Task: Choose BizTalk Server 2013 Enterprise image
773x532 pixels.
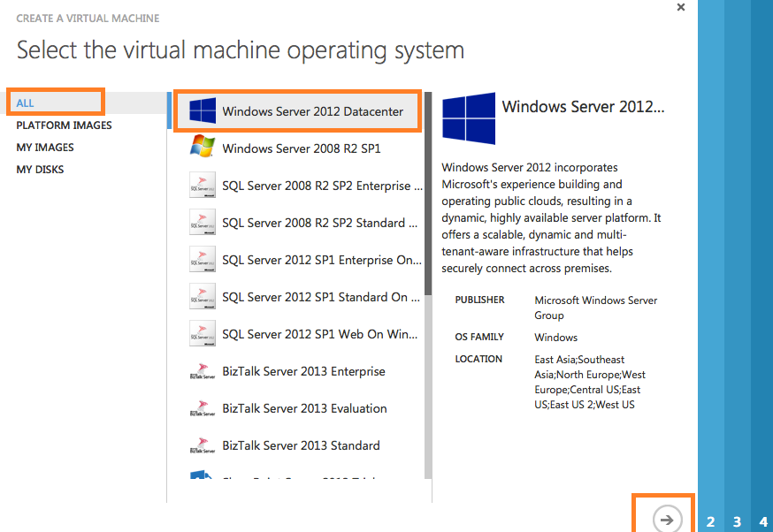Action: tap(297, 371)
